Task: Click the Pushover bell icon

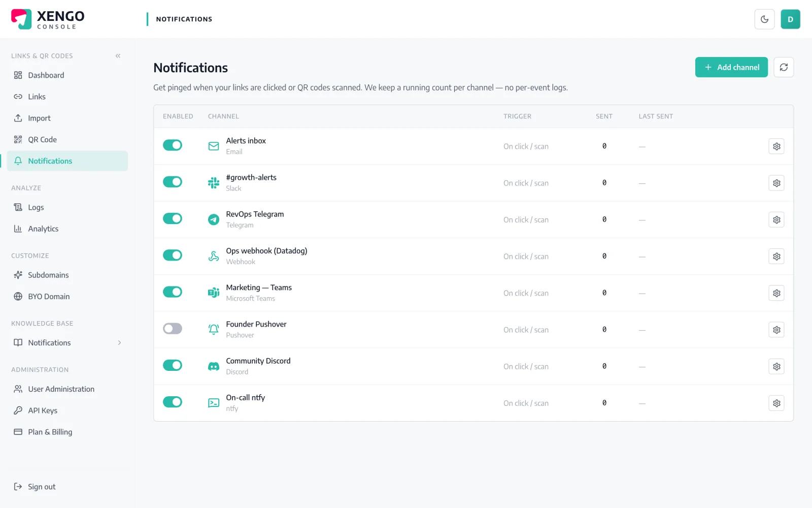Action: coord(214,330)
